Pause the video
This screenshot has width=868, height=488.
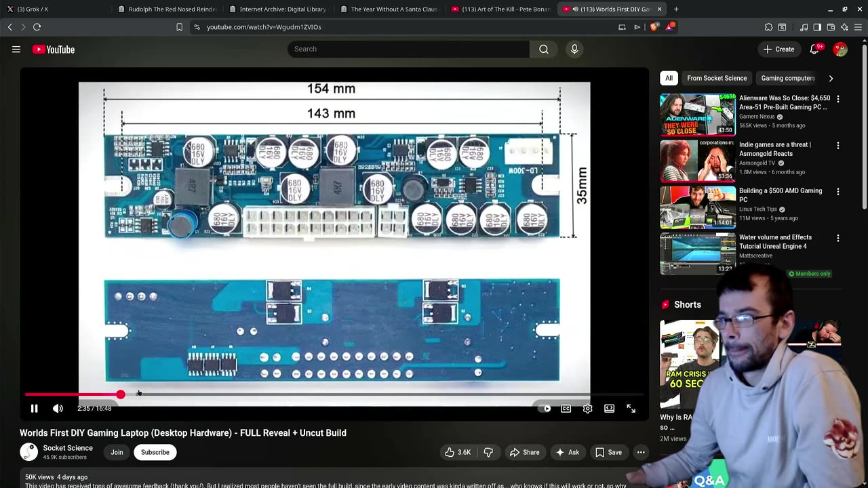point(34,409)
